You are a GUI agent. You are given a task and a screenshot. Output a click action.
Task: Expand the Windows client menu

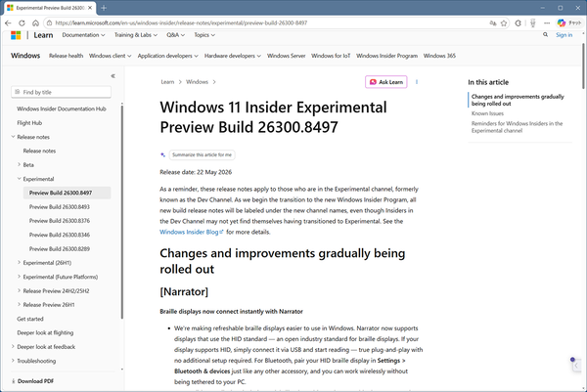[110, 56]
